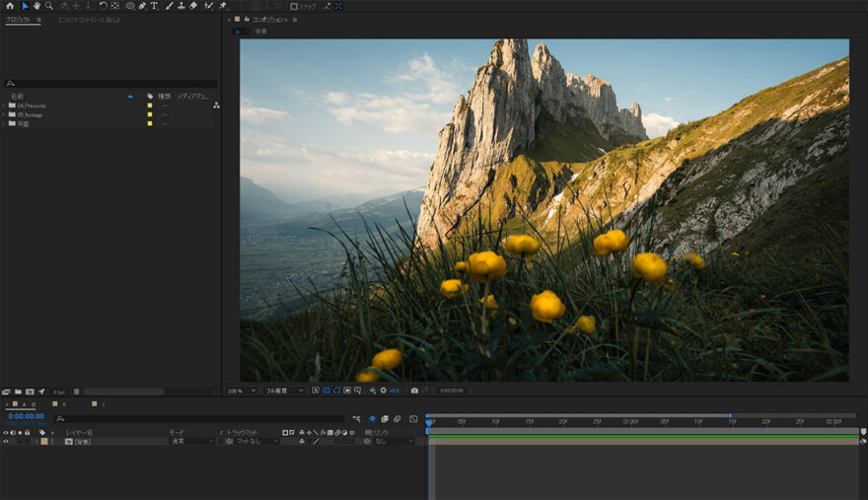Open the Graph Editor button

413,418
